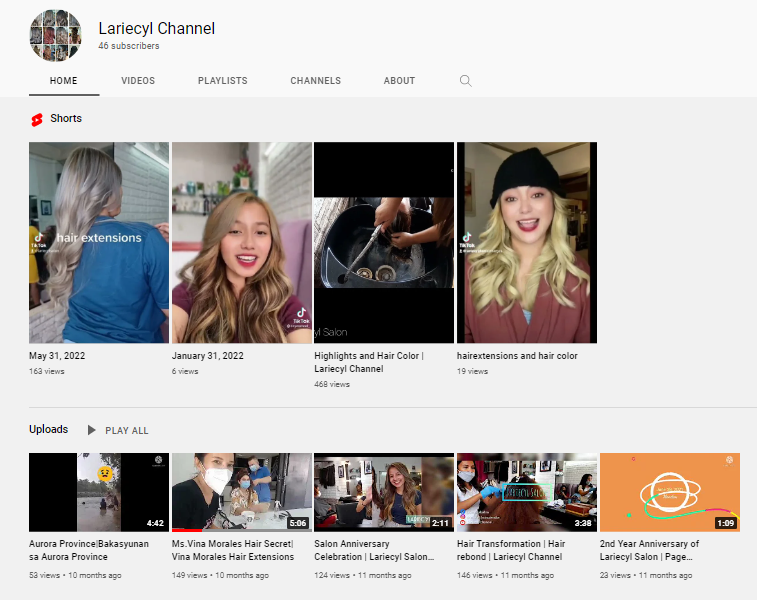Open the ABOUT tab
757x600 pixels.
[399, 81]
